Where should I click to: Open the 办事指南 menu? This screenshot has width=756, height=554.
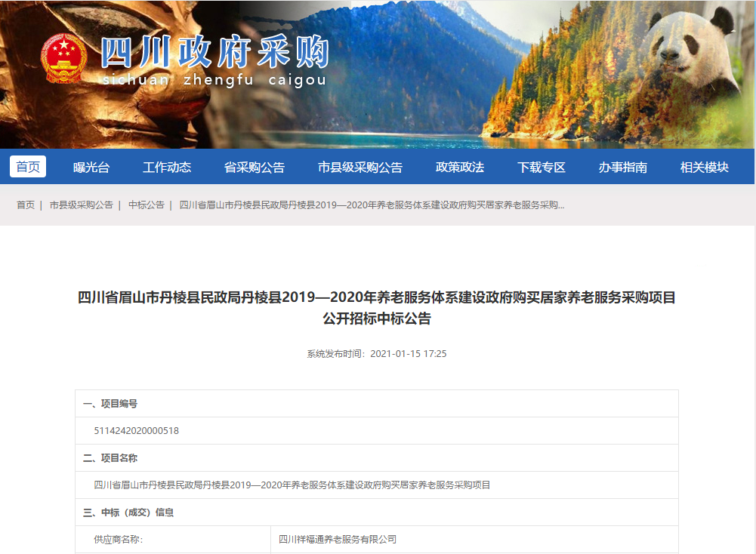click(x=625, y=166)
